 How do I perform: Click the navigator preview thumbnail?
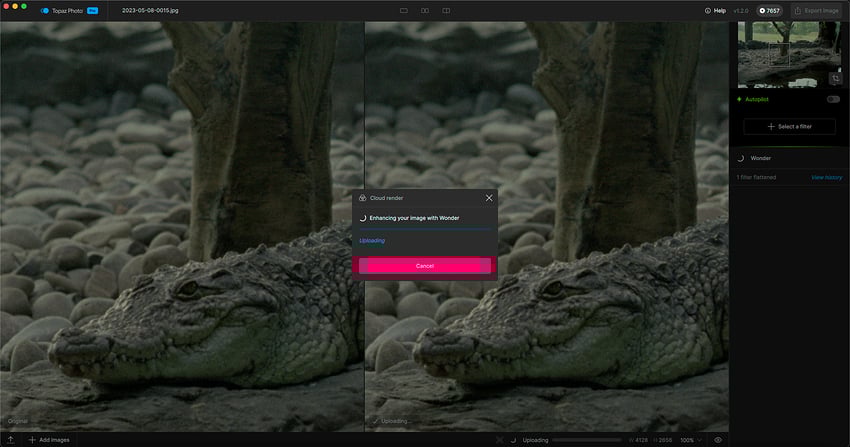click(x=789, y=54)
